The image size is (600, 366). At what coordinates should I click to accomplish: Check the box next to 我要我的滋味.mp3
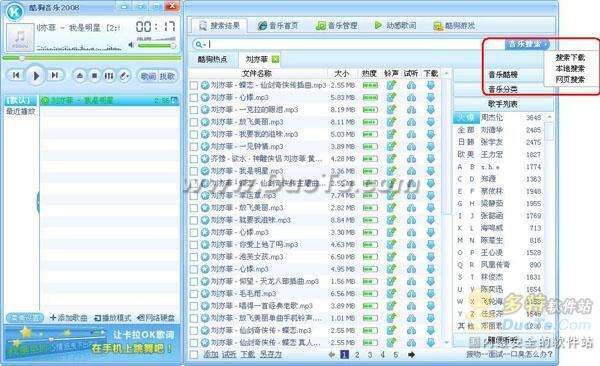tap(194, 134)
